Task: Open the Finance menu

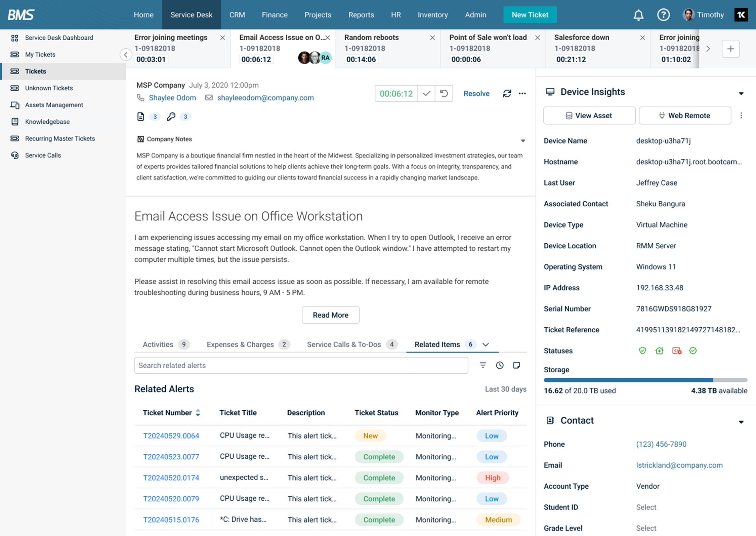Action: click(x=275, y=15)
